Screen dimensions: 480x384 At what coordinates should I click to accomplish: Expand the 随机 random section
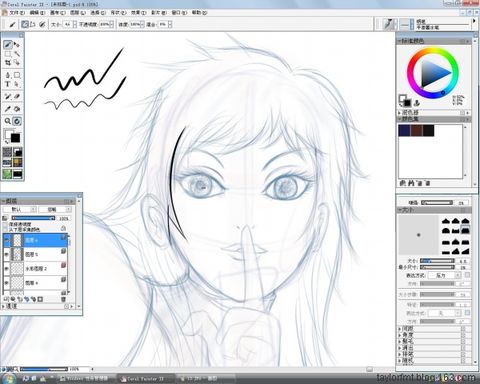point(400,361)
